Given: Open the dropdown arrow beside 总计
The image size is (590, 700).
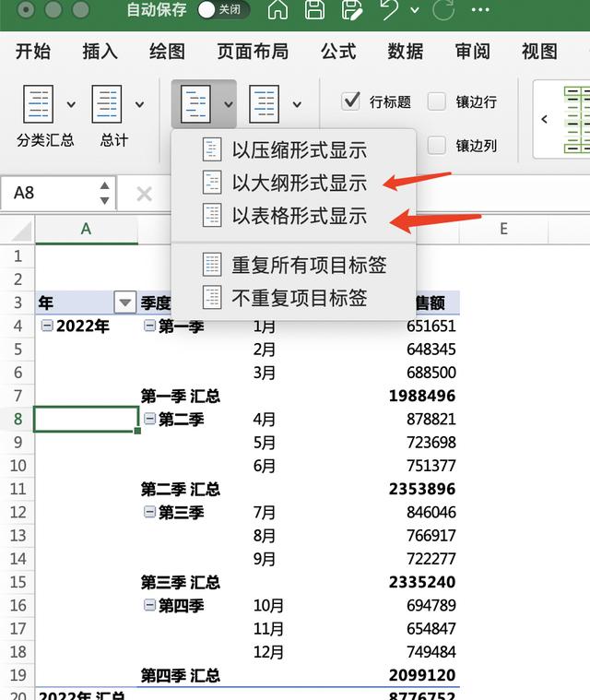Looking at the screenshot, I should [x=140, y=104].
